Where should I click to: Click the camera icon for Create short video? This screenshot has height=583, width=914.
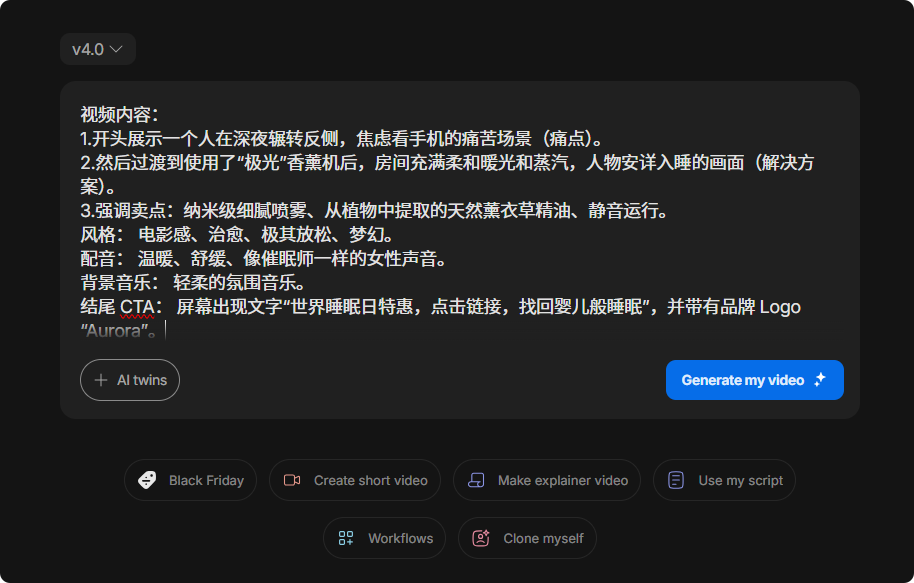pos(292,480)
